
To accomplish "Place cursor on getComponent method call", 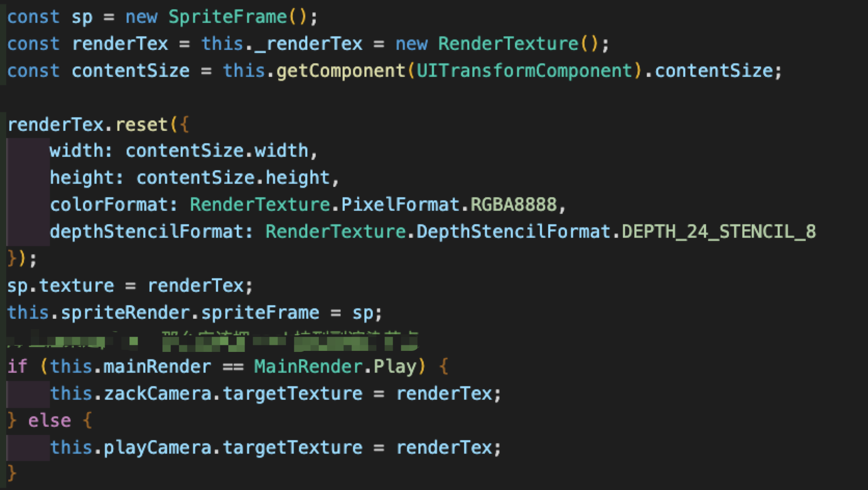I will click(x=341, y=71).
